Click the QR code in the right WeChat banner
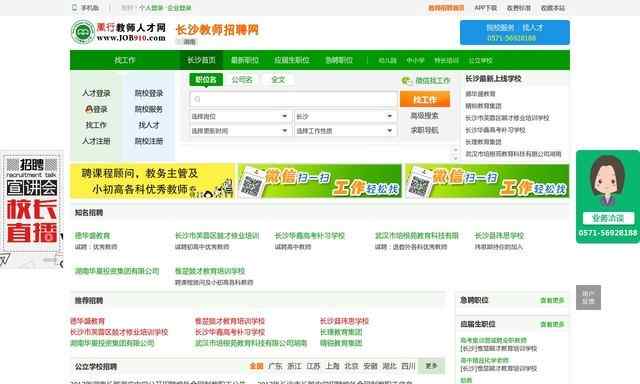The image size is (640, 384). click(x=419, y=186)
